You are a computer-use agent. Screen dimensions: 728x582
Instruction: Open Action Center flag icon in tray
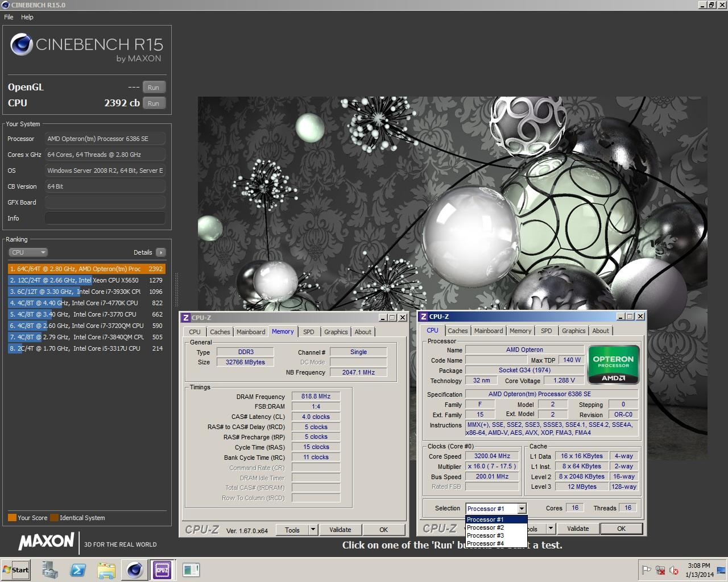point(647,570)
